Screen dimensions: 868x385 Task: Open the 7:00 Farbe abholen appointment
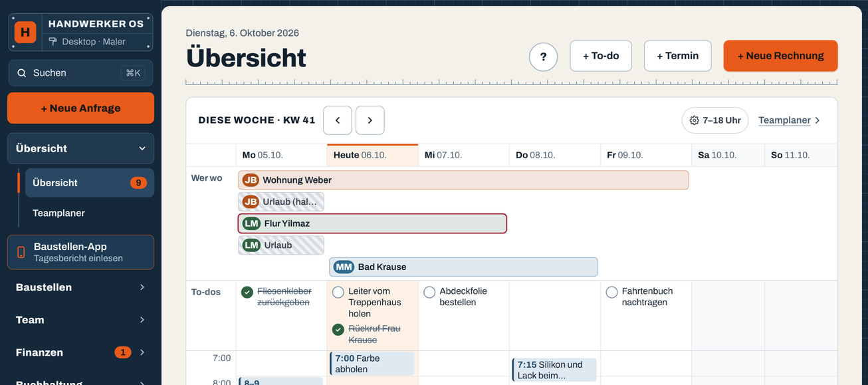(372, 364)
